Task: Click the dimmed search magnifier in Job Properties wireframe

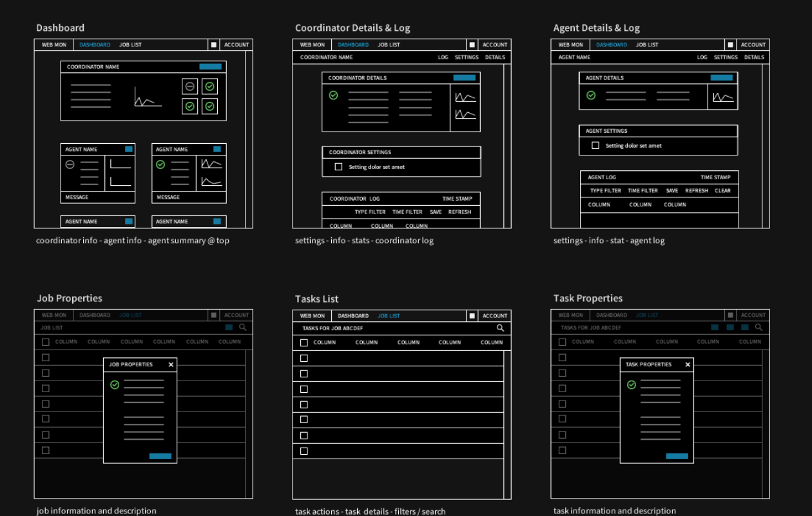Action: click(243, 328)
